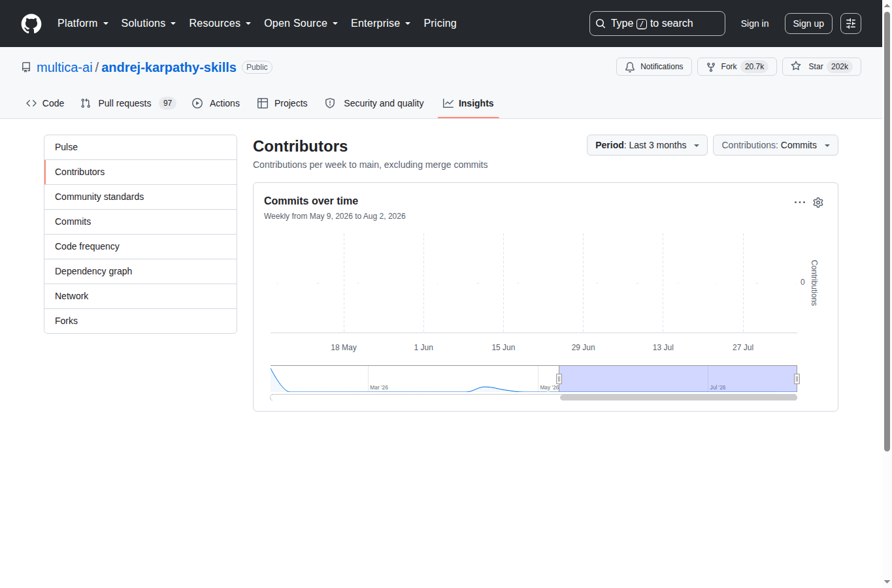Click the Notifications bell button
The image size is (892, 588).
tap(653, 67)
